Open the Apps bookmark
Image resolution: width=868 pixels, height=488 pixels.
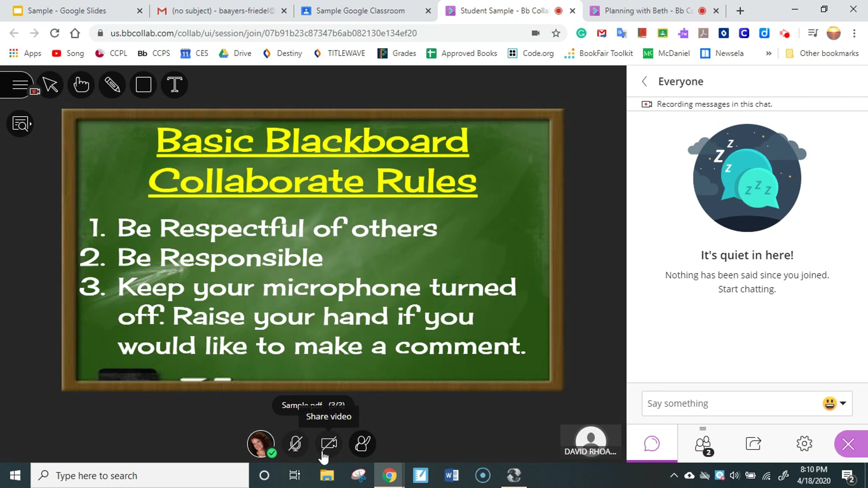[x=25, y=54]
